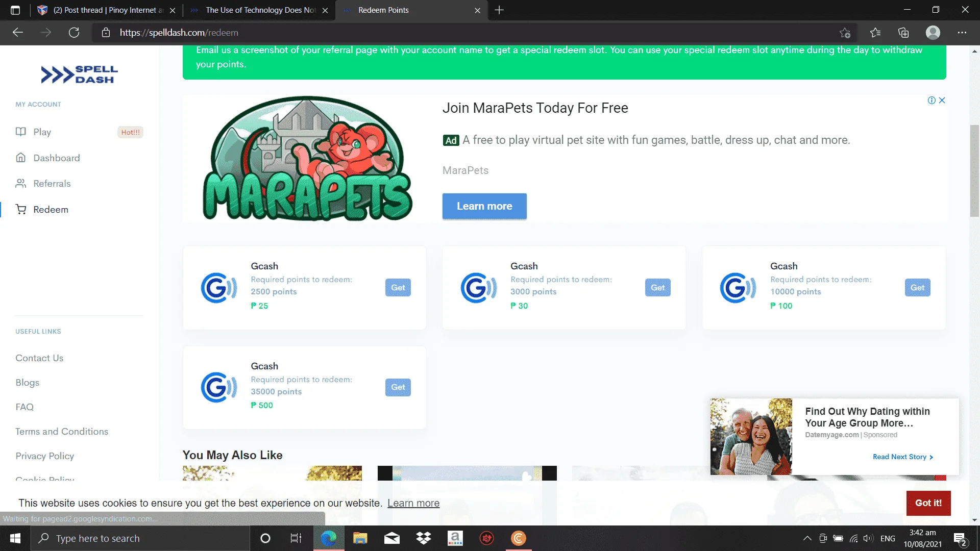Click Get for 10000 points Gcash
980x551 pixels.
tap(918, 288)
